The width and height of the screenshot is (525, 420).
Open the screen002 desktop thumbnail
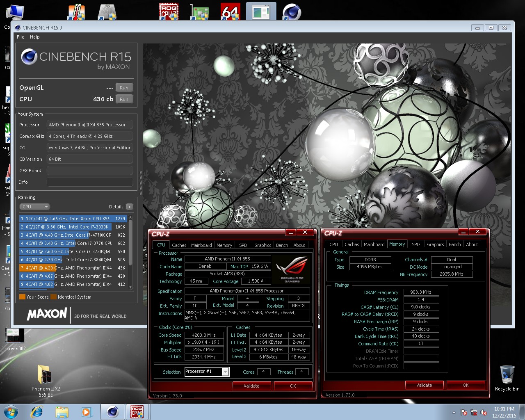[x=15, y=339]
